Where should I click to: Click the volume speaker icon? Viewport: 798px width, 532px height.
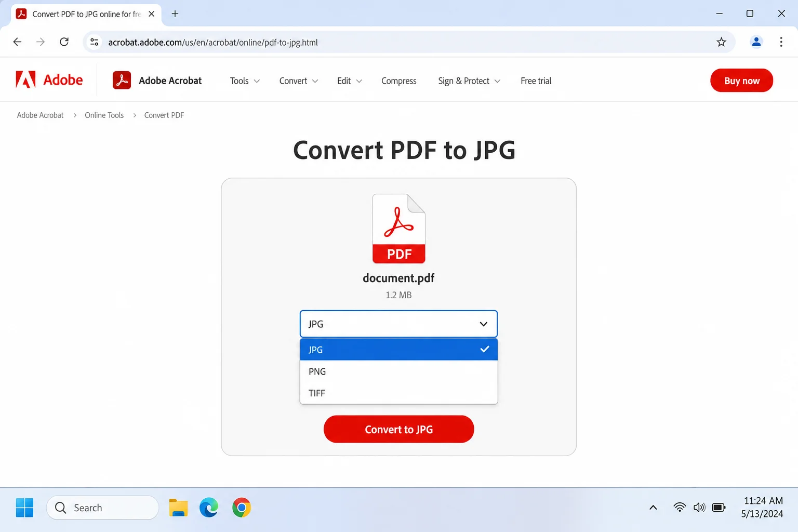pyautogui.click(x=699, y=508)
